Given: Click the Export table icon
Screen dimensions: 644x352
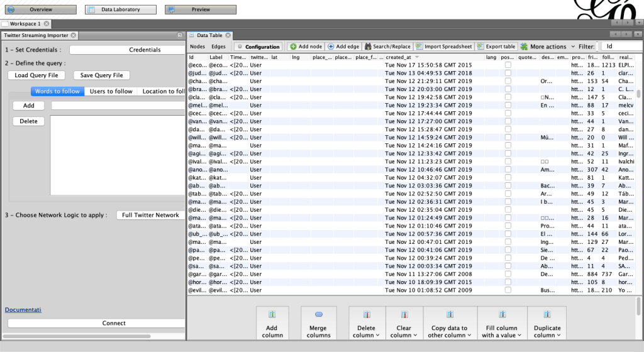Looking at the screenshot, I should tap(480, 47).
